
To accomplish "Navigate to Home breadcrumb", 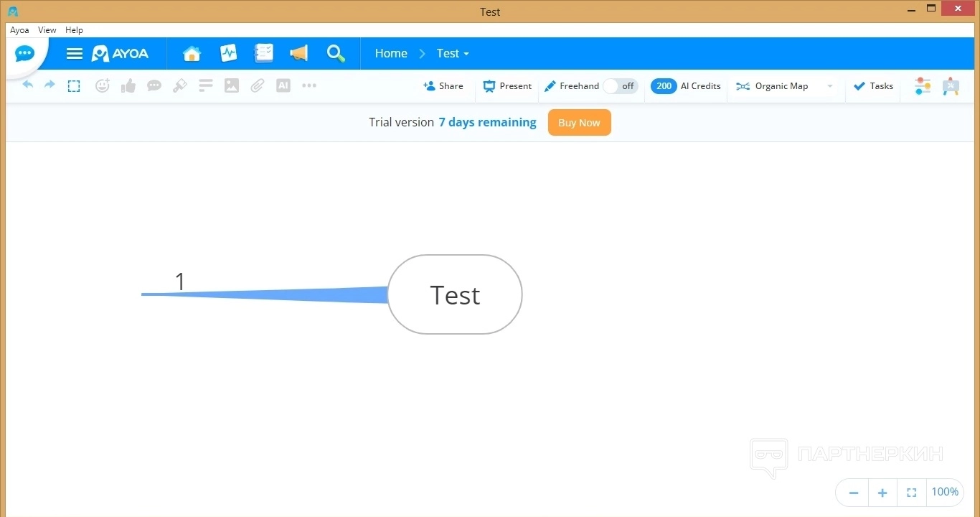I will 391,54.
